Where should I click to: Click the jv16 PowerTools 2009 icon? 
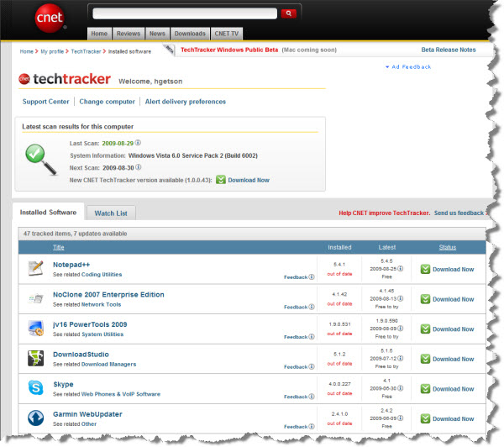click(x=36, y=328)
